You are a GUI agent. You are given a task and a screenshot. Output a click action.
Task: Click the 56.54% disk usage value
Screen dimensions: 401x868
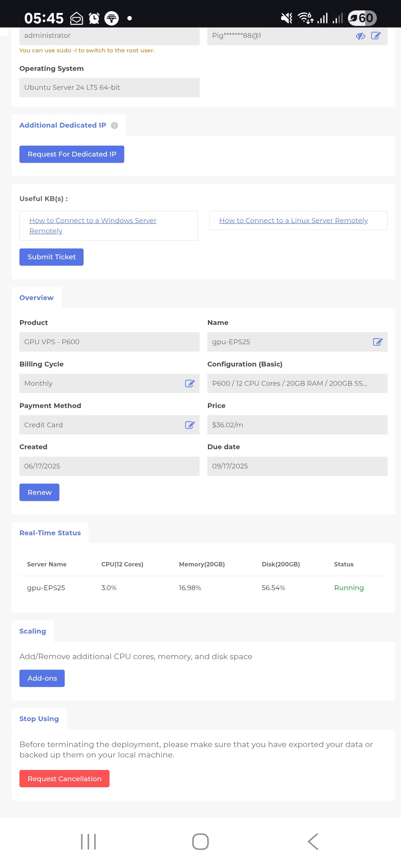point(273,588)
